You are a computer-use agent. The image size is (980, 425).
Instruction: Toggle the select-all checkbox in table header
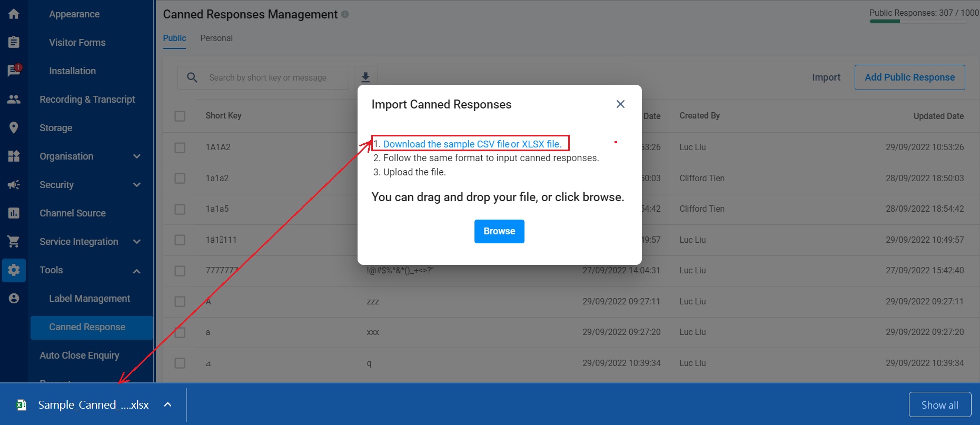(x=180, y=116)
